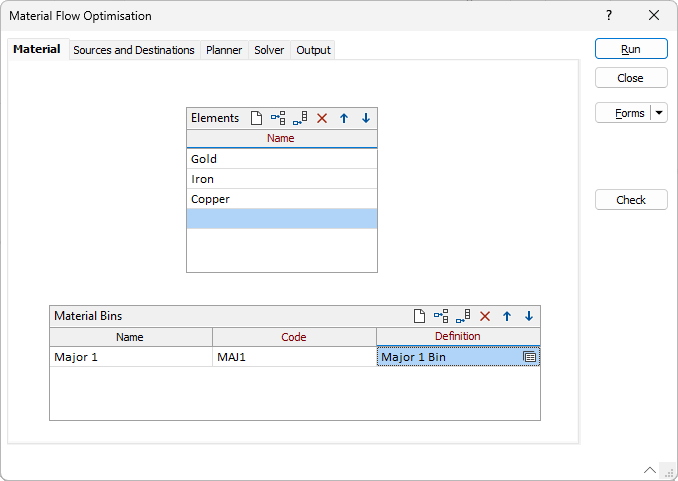
Task: Go to the Solver tab
Action: (x=269, y=50)
